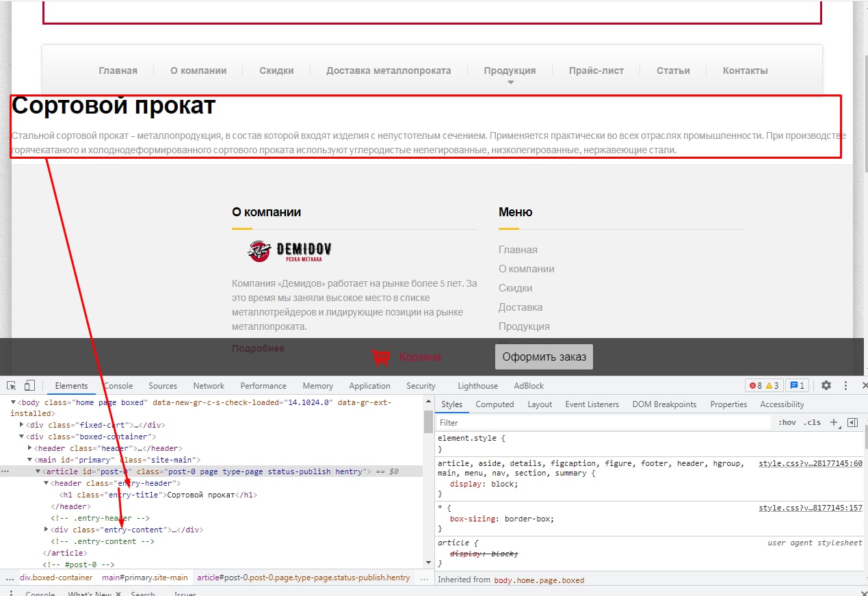The height and width of the screenshot is (596, 868).
Task: Open the Sources panel tab
Action: (x=163, y=386)
